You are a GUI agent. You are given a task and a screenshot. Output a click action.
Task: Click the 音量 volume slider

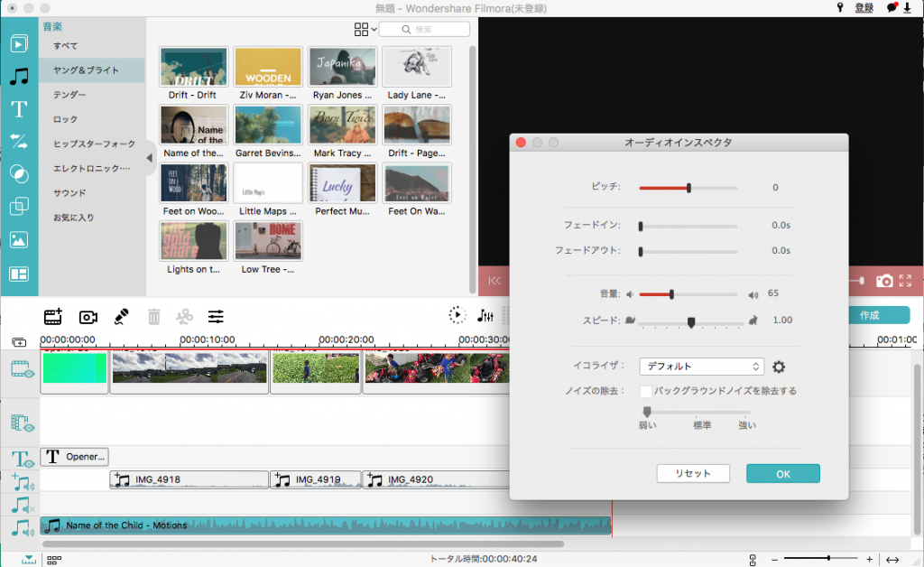tap(688, 294)
